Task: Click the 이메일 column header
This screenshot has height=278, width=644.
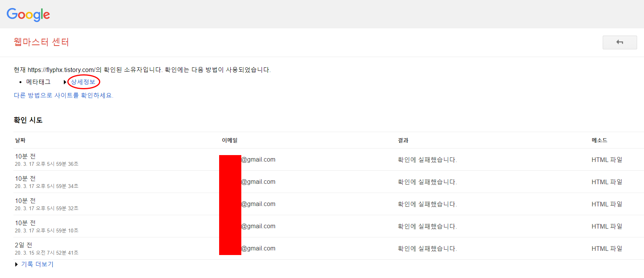Action: click(x=229, y=141)
